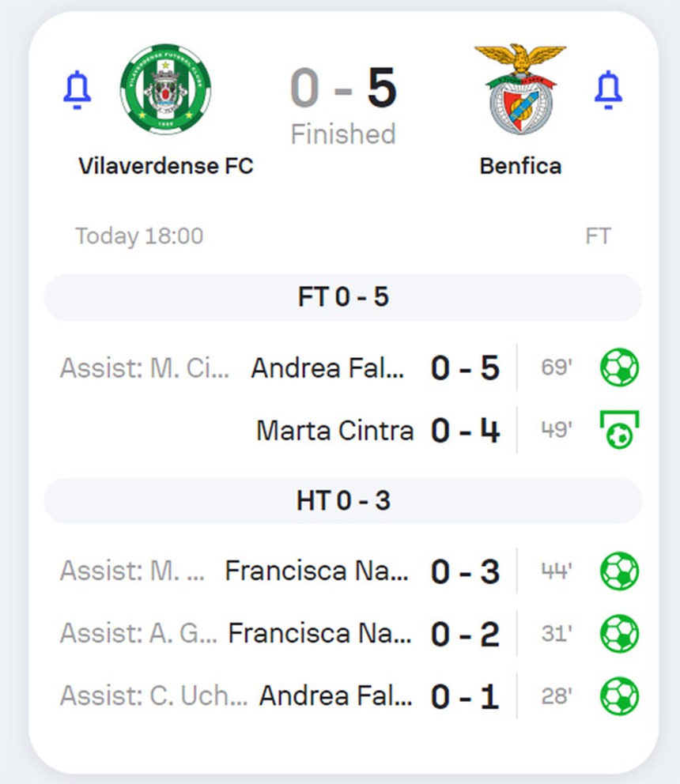Viewport: 680px width, 784px height.
Task: Open the Benfica team name link
Action: click(x=520, y=166)
